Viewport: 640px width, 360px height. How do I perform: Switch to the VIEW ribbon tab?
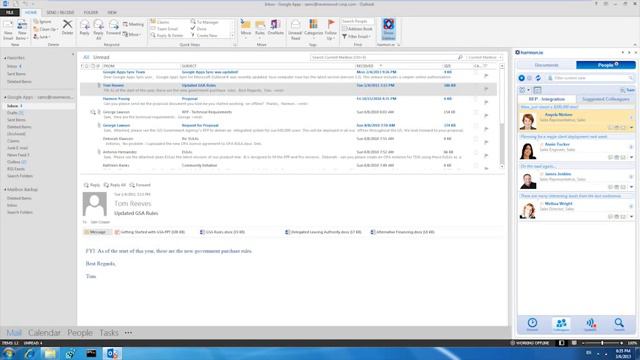click(112, 13)
